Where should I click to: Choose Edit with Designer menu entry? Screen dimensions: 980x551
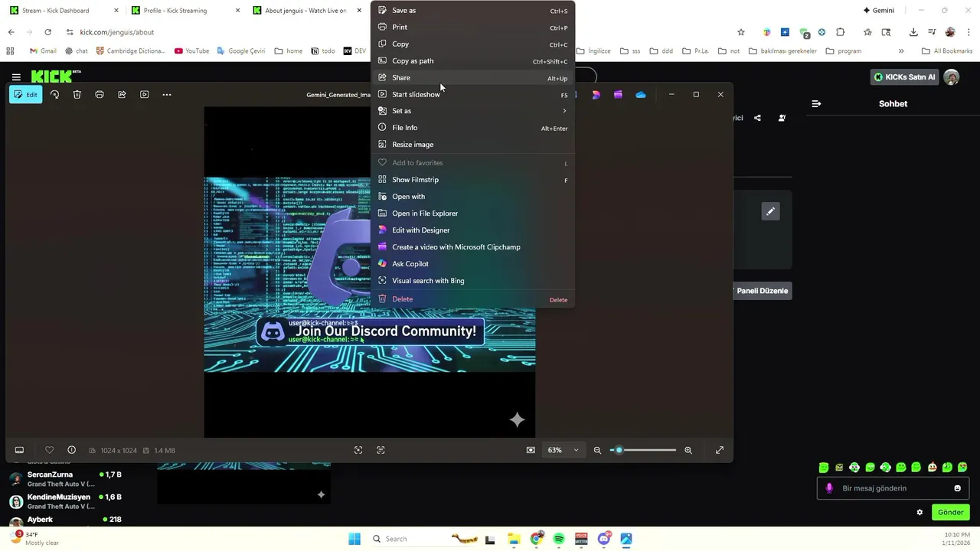pos(472,230)
